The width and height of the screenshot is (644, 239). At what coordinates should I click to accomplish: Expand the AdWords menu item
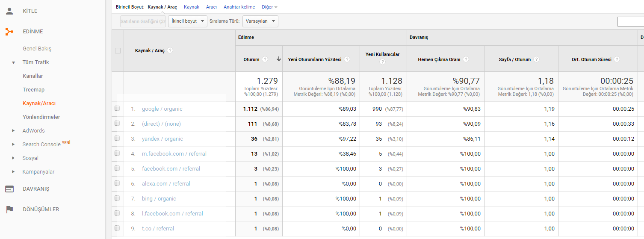pyautogui.click(x=33, y=131)
